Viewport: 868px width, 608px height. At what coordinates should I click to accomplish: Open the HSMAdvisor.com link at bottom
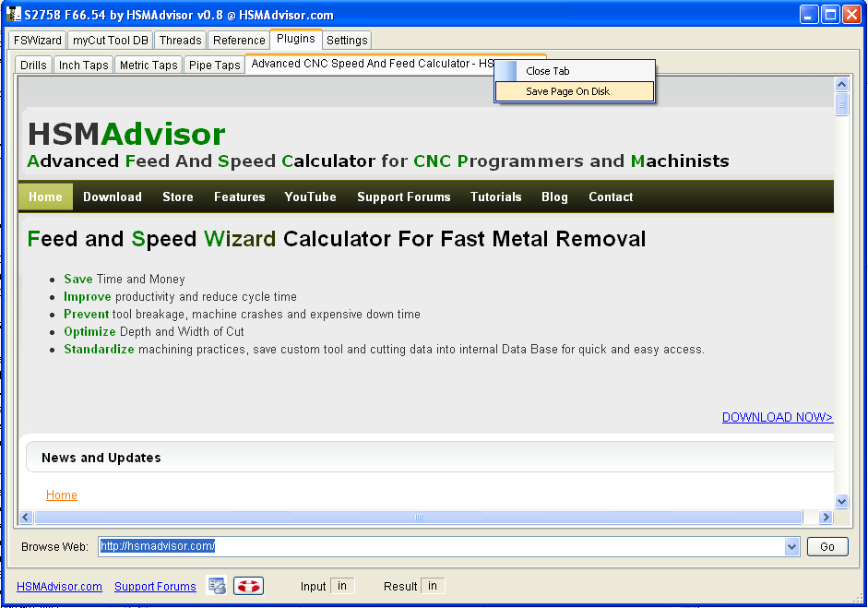click(59, 587)
